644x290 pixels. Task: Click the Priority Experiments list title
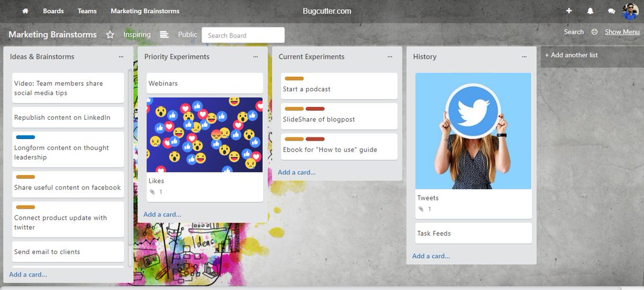pyautogui.click(x=177, y=56)
